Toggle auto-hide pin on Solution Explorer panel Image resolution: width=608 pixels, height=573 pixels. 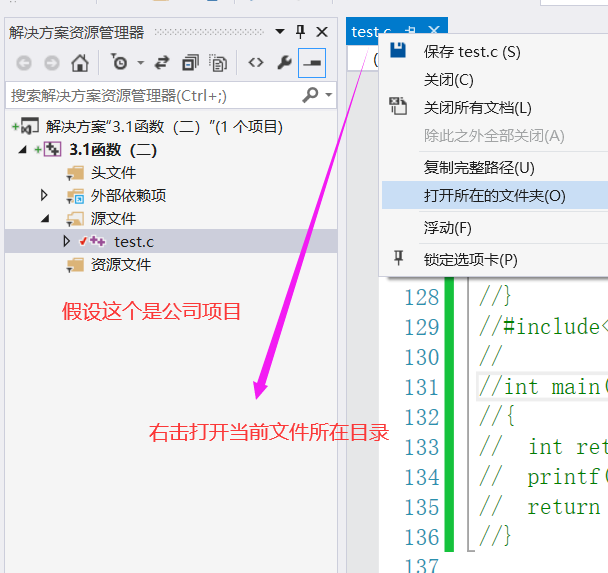coord(300,31)
